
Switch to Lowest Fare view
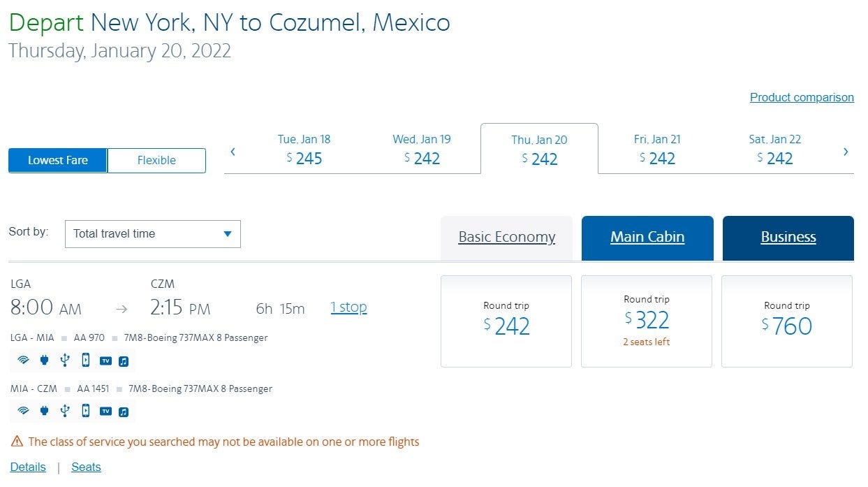click(x=58, y=160)
